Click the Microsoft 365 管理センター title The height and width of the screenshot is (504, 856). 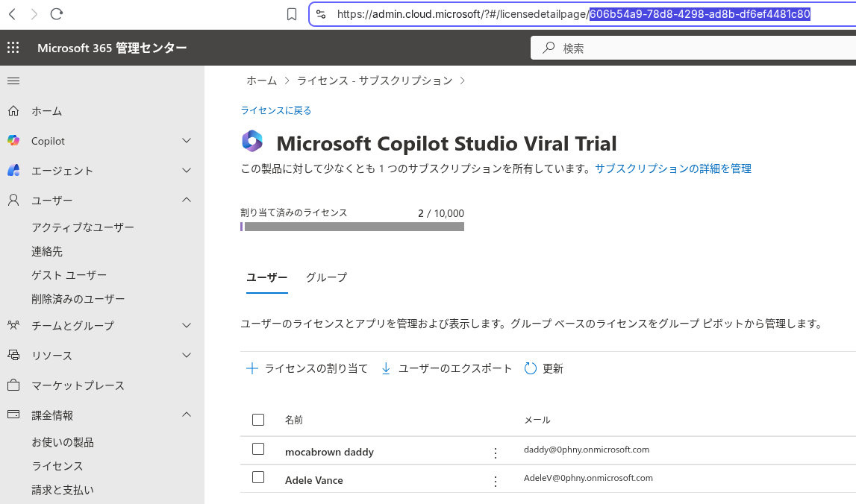click(112, 48)
